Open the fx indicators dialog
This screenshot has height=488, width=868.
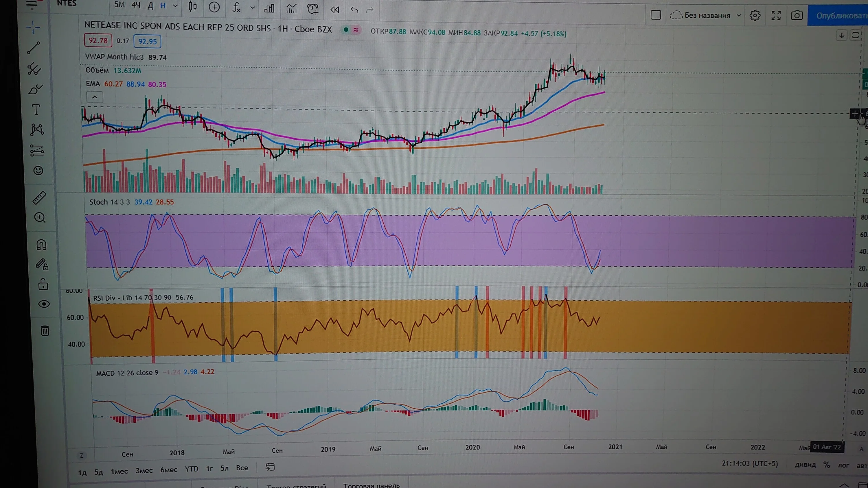pyautogui.click(x=237, y=8)
